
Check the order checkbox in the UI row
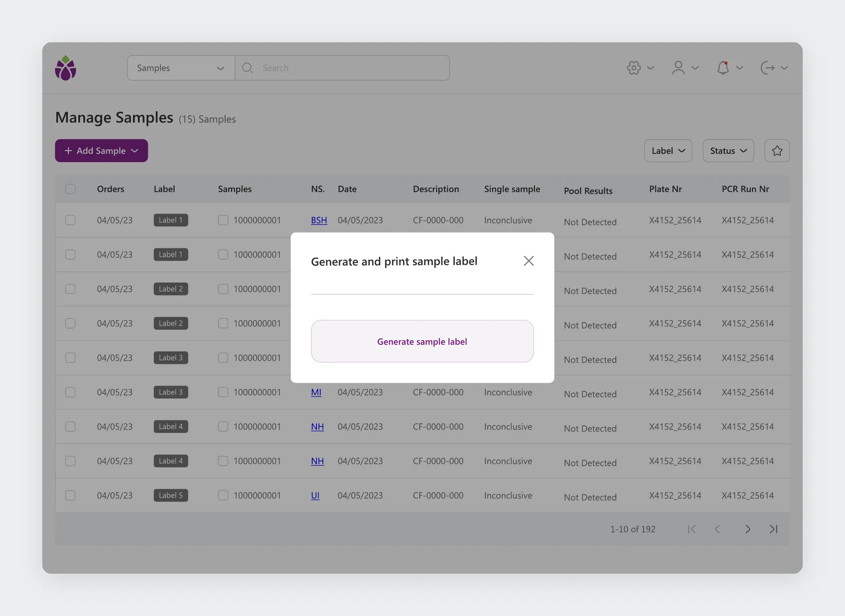point(70,495)
